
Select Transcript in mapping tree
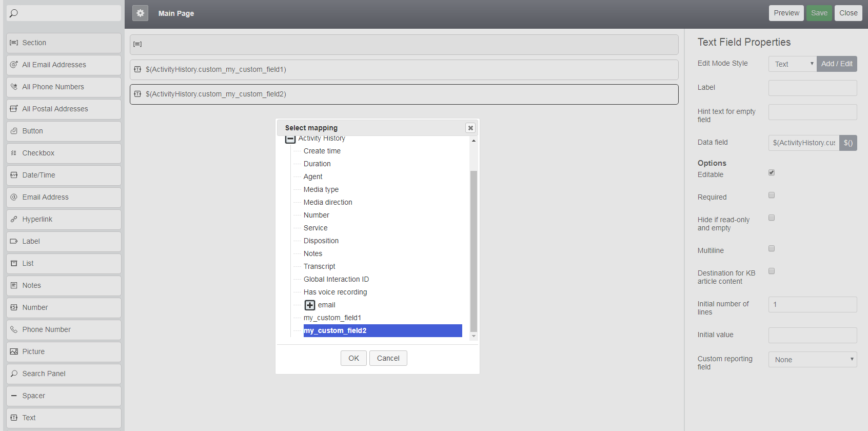coord(320,266)
